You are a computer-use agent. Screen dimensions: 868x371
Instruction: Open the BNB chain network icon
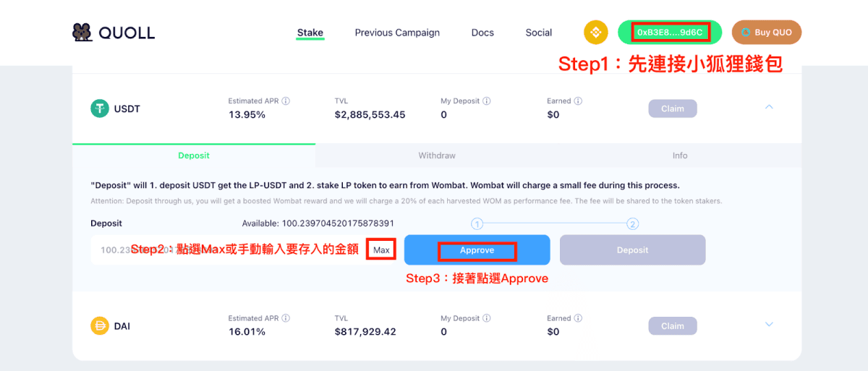point(596,33)
